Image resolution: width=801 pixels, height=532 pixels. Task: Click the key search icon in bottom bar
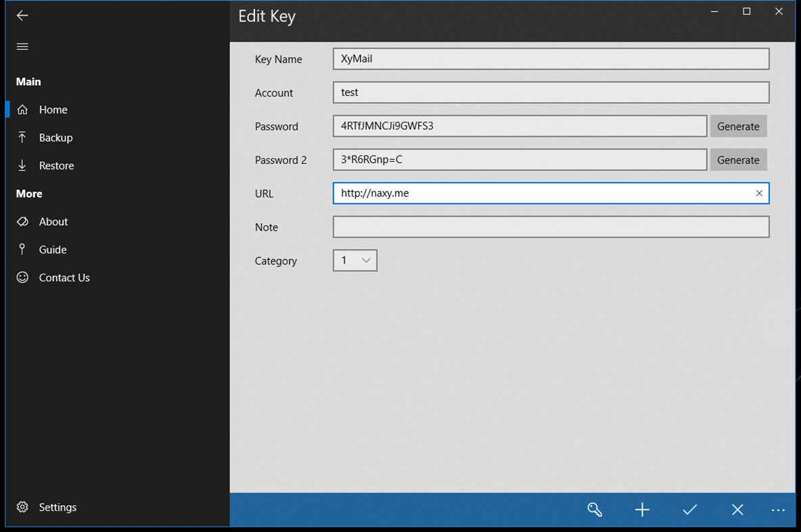pos(595,510)
